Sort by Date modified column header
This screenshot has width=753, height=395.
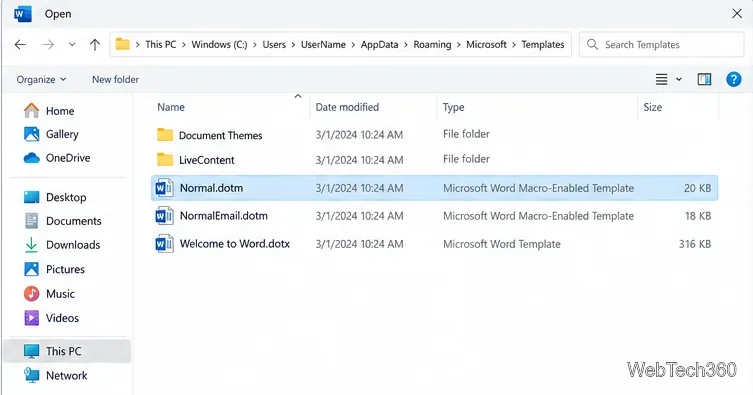click(x=347, y=107)
